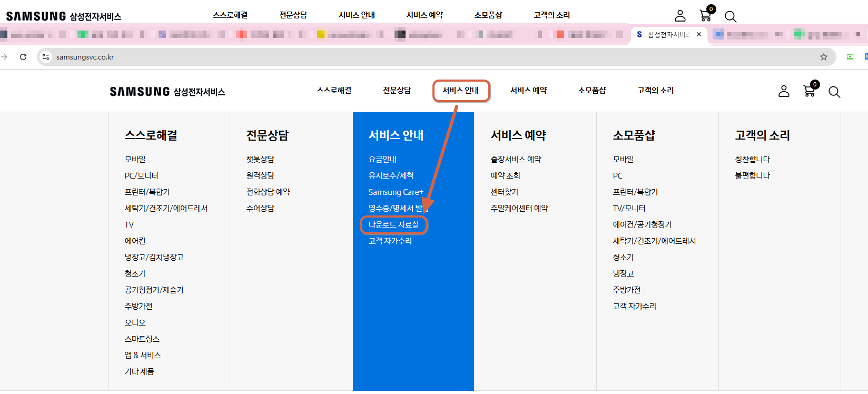Open 스스로해결 in the main navigation bar

[x=334, y=91]
